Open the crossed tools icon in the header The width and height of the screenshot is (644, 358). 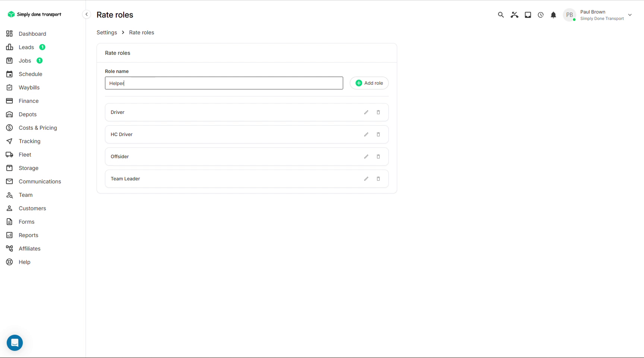(514, 15)
